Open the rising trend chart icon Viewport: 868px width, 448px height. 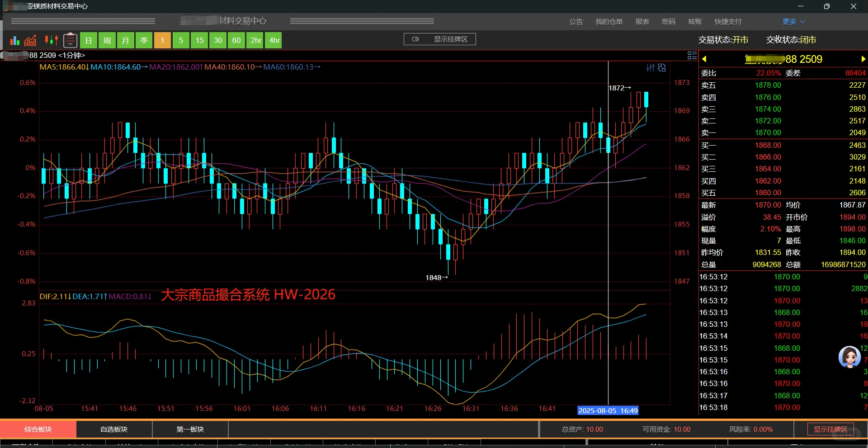tap(30, 40)
